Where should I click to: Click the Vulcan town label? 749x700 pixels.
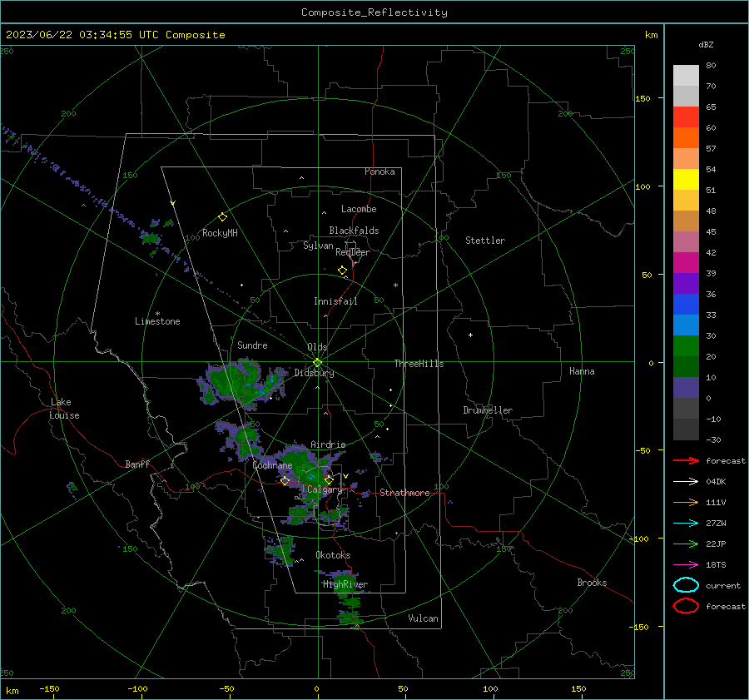coord(423,618)
